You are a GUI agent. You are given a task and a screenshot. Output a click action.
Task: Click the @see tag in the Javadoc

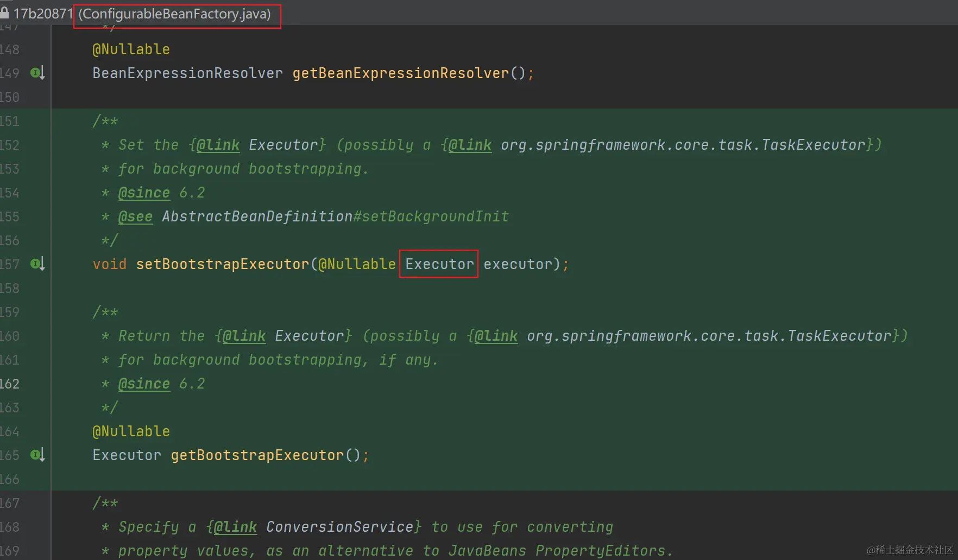coord(135,217)
